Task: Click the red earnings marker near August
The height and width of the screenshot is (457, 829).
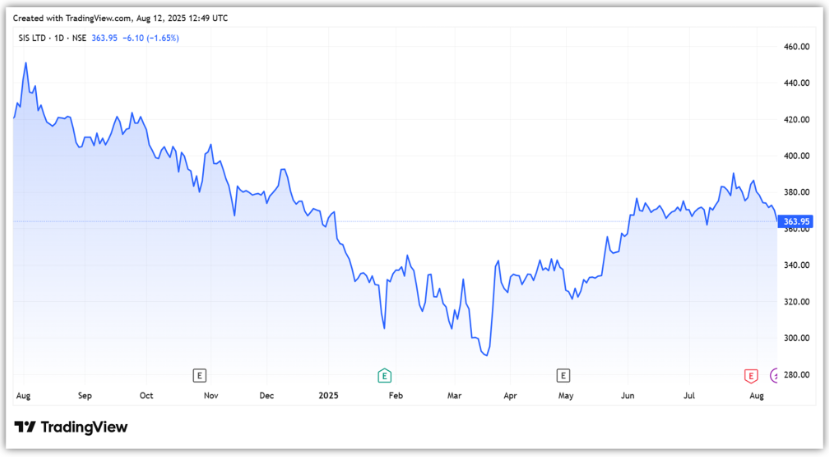Action: point(750,375)
